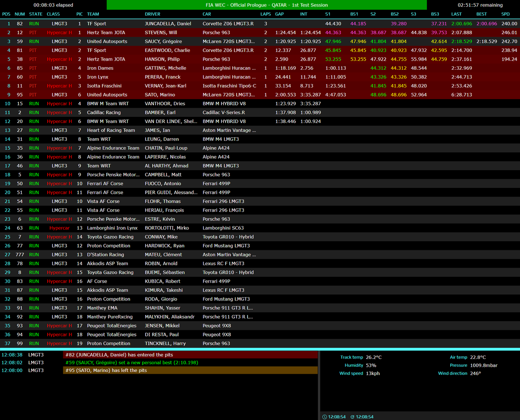The width and height of the screenshot is (520, 420).
Task: Select driver STEVENS, Will
Action: click(x=161, y=32)
